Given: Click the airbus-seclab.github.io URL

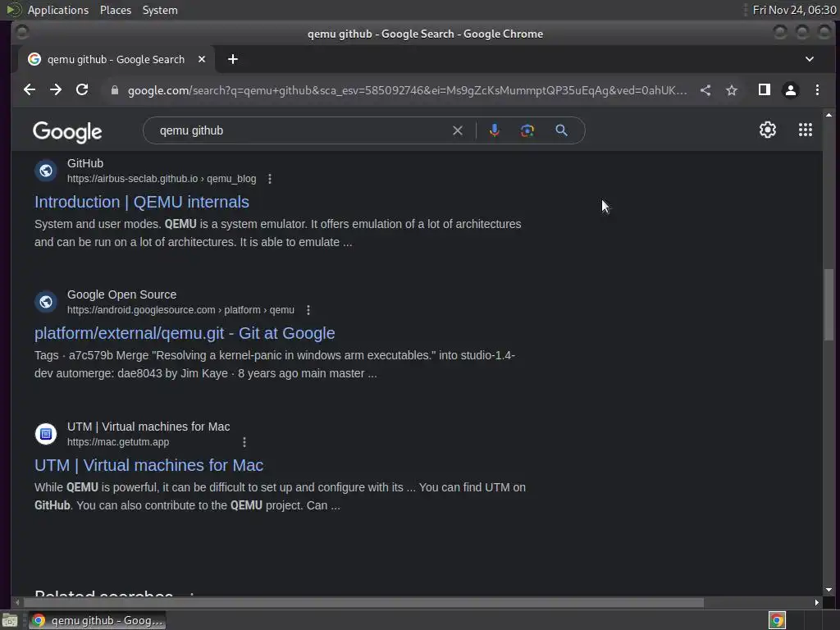Looking at the screenshot, I should pos(162,179).
